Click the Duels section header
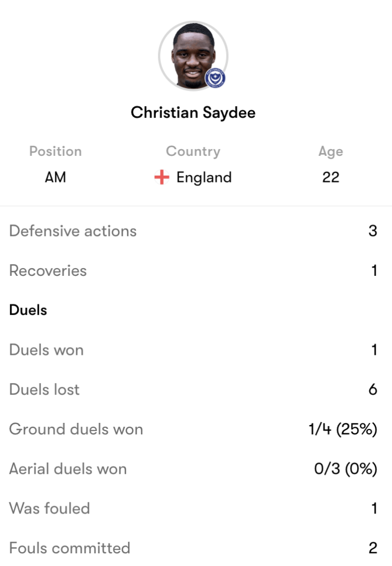This screenshot has height=566, width=392. coord(28,310)
